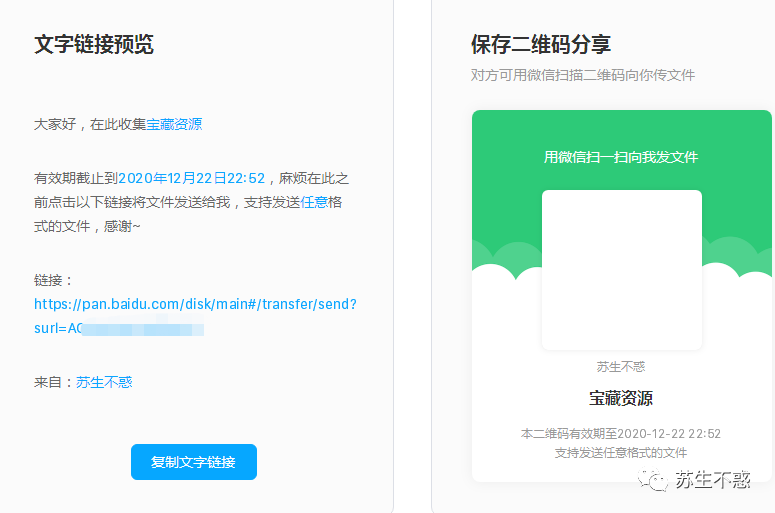
Task: Click the QR code image placeholder
Action: [x=622, y=270]
